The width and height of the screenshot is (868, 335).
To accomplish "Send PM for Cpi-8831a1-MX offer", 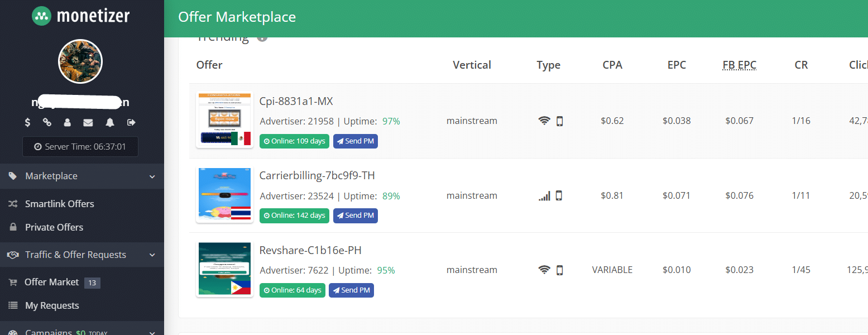I will coord(355,141).
